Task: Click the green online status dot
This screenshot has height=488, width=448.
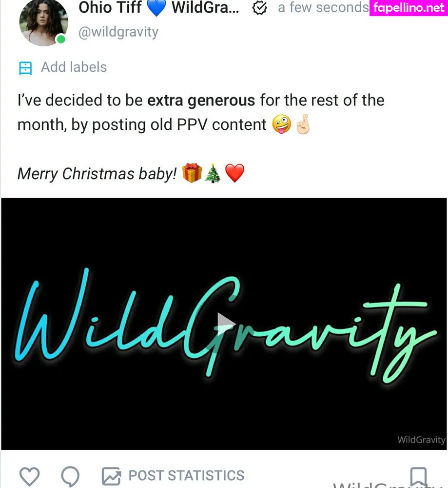Action: coord(61,39)
